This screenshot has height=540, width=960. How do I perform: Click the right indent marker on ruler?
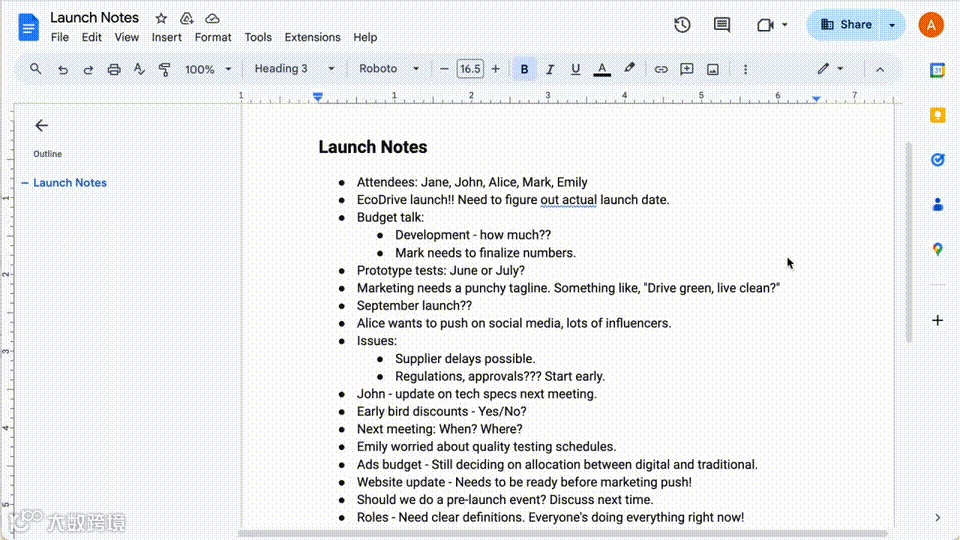click(816, 98)
